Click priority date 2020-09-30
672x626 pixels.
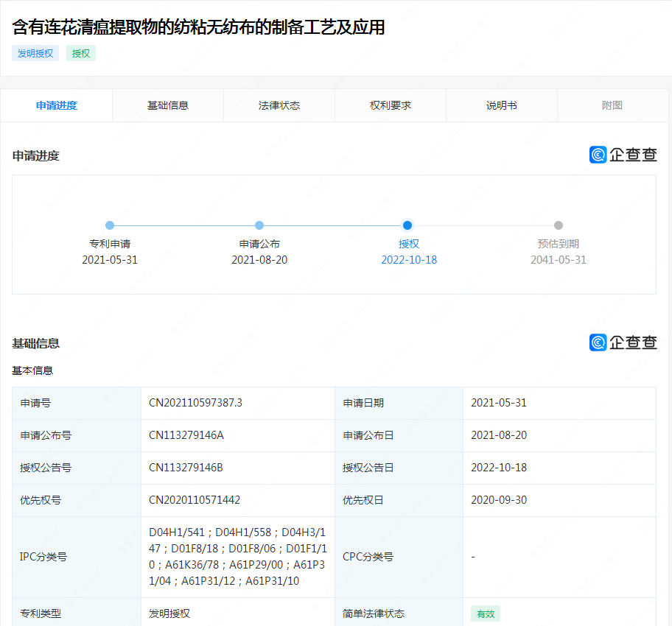(499, 500)
